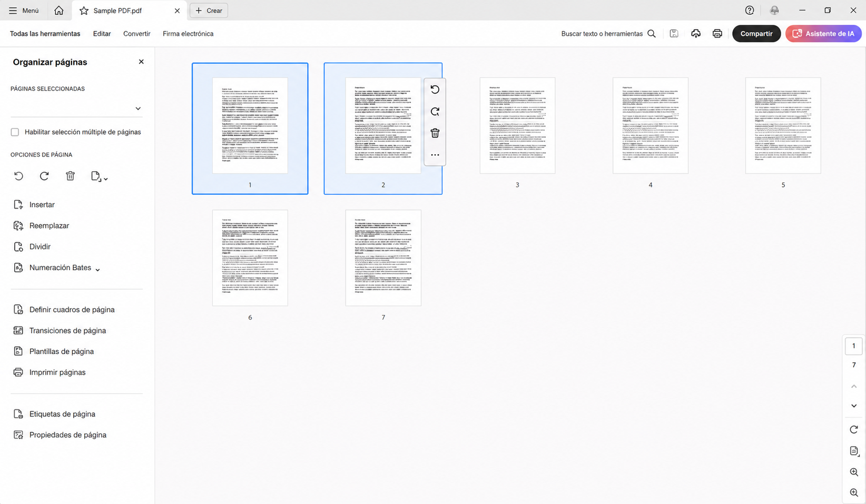Go to previous page with up chevron

pyautogui.click(x=854, y=387)
